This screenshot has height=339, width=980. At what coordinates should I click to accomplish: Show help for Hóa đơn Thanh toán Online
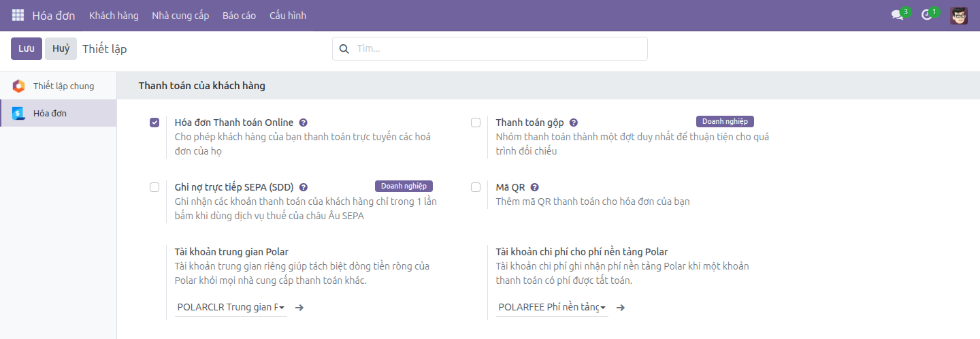click(x=304, y=123)
